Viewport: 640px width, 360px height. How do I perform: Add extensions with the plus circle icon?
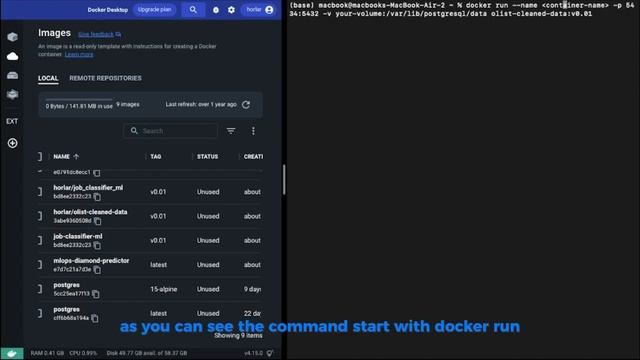(12, 143)
